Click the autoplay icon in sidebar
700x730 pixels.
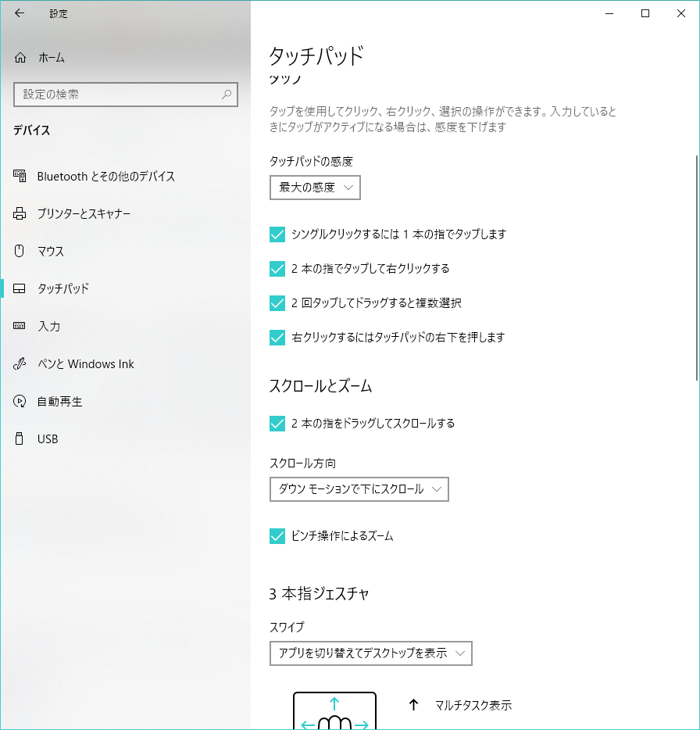(x=20, y=401)
